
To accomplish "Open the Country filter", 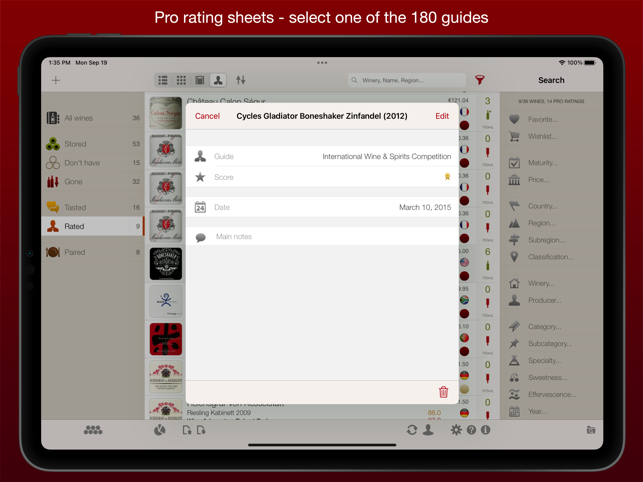I will point(551,206).
